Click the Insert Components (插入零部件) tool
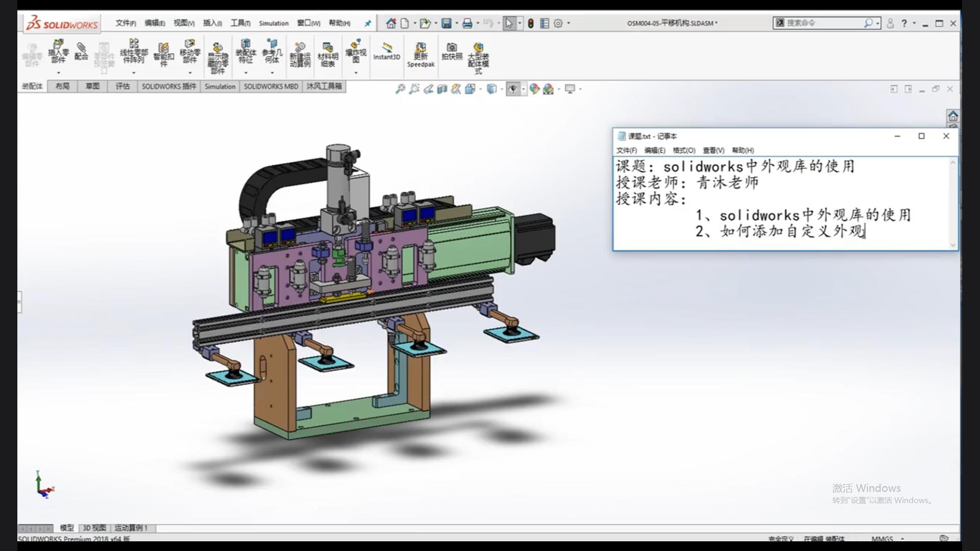The image size is (980, 551). tap(58, 52)
